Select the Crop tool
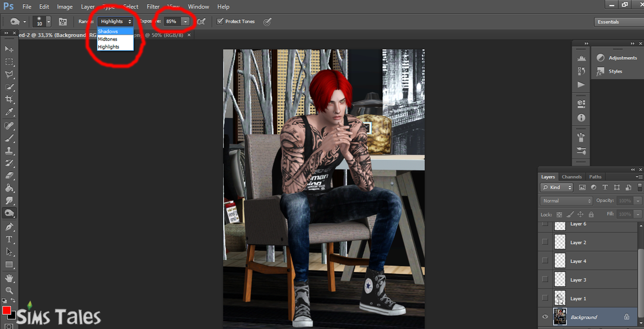644x329 pixels. click(9, 100)
